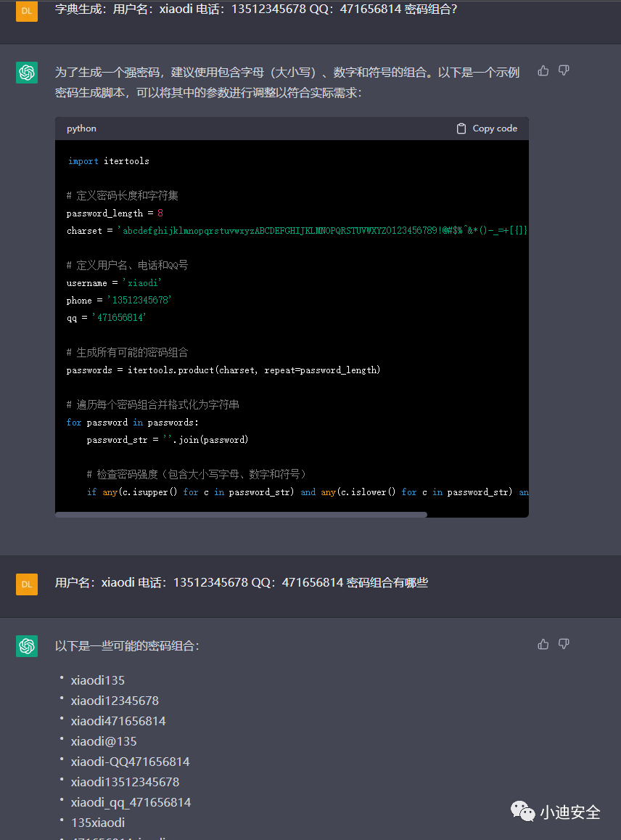Click the list item xiaodi471656814
The image size is (621, 840).
[x=118, y=721]
